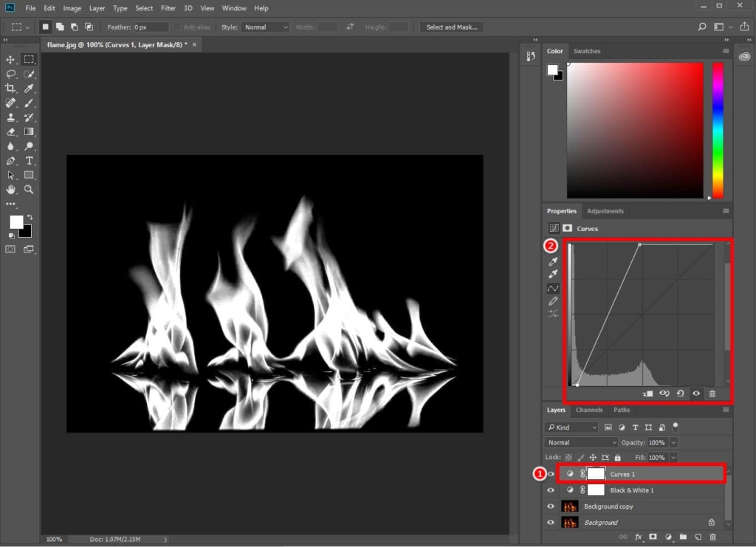756x547 pixels.
Task: Select the Clone Stamp tool
Action: coord(10,118)
